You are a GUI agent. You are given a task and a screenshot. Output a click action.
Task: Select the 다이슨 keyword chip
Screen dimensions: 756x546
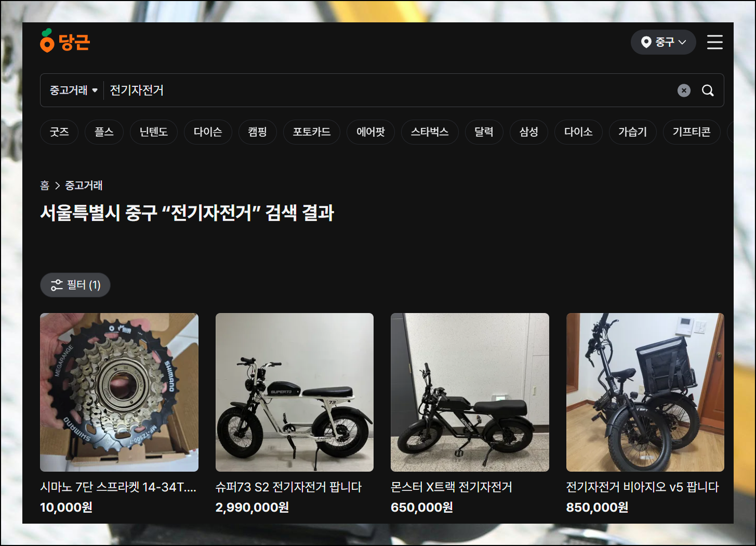point(208,132)
